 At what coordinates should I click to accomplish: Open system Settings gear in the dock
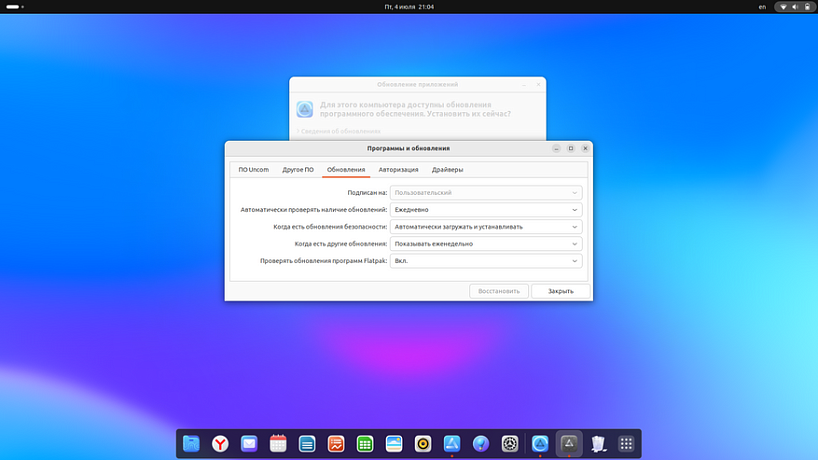(x=510, y=444)
